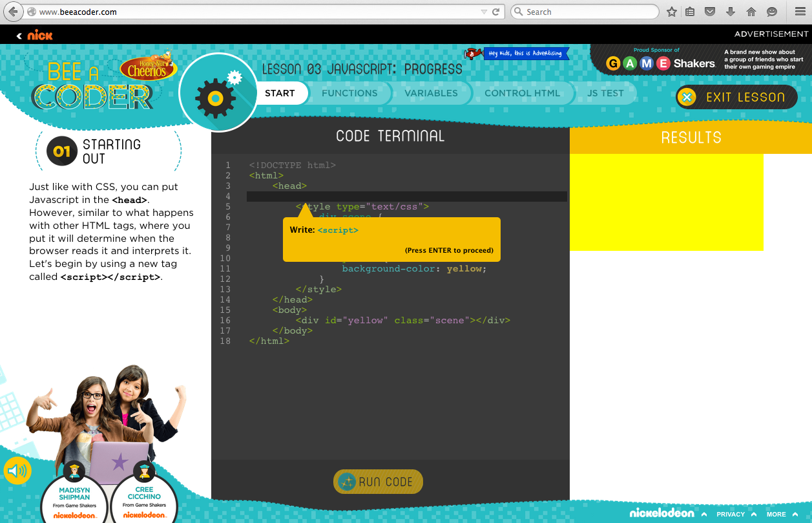
Task: Open the downloads arrow icon
Action: 731,12
